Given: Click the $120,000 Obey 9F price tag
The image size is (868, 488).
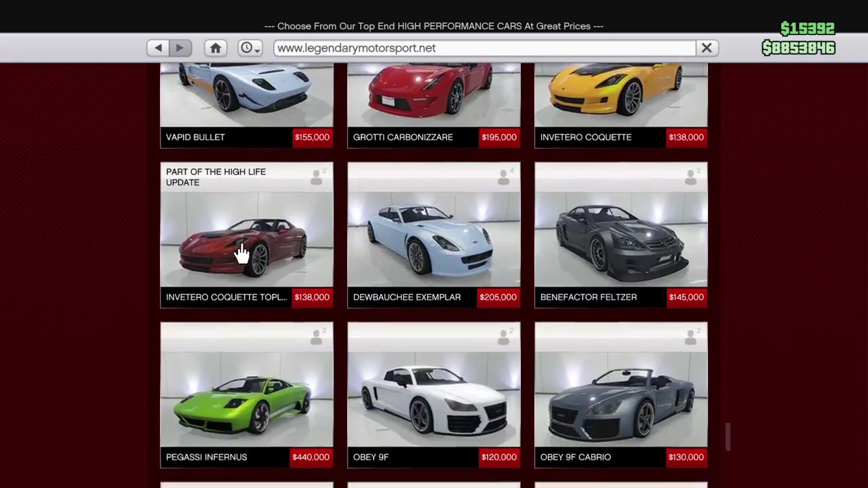Looking at the screenshot, I should (499, 457).
